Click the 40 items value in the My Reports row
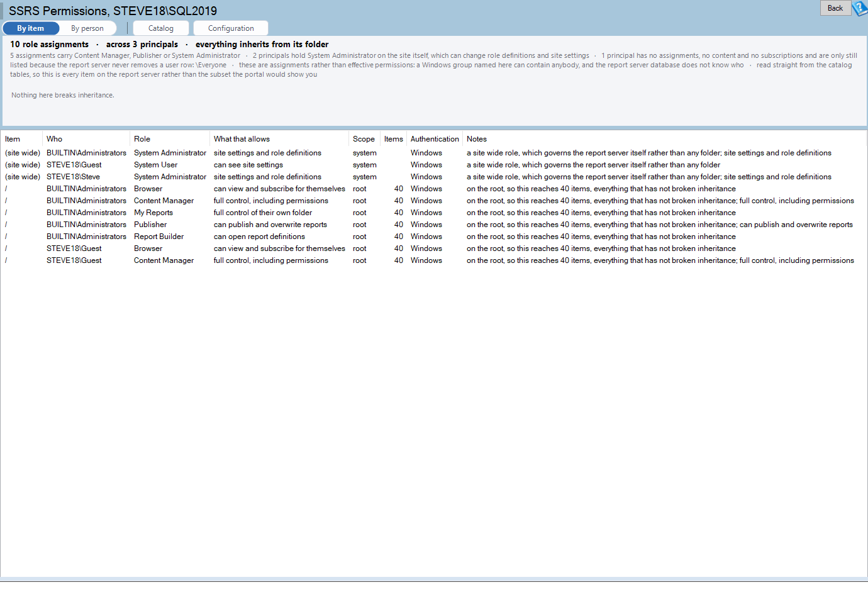868x614 pixels. pos(399,213)
